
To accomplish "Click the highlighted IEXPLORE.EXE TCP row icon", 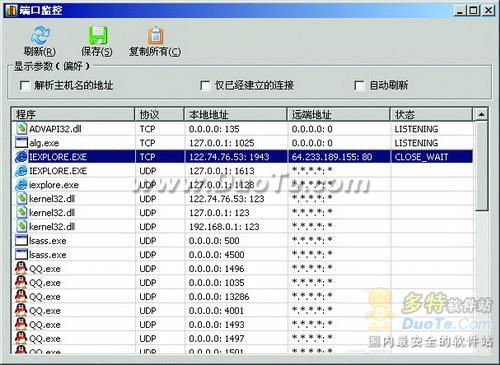I will coord(21,157).
